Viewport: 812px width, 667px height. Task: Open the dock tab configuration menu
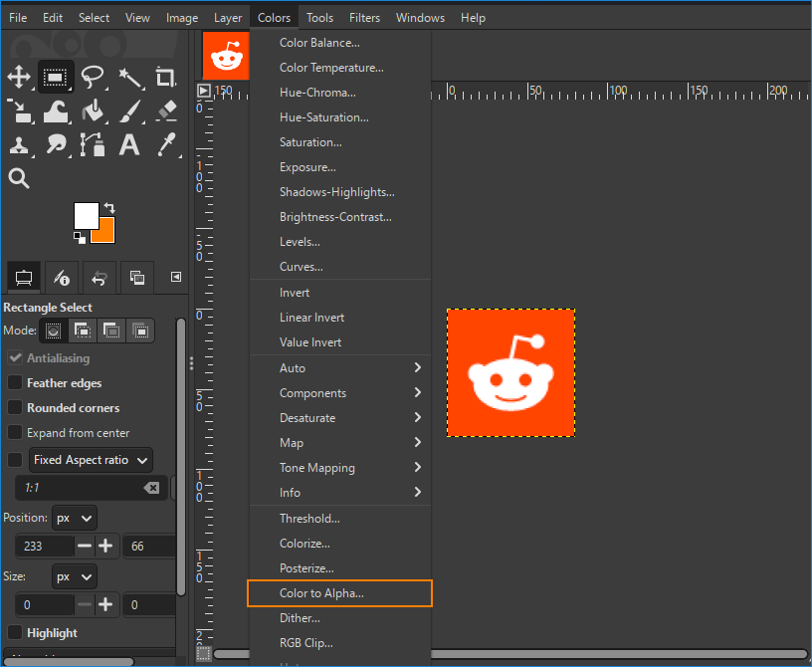coord(176,277)
